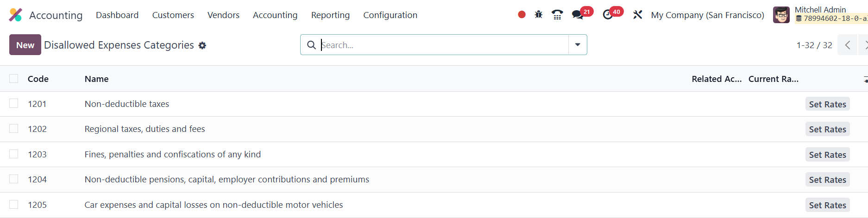The height and width of the screenshot is (218, 868).
Task: Select the checkbox for Fines, penalties row
Action: (x=14, y=154)
